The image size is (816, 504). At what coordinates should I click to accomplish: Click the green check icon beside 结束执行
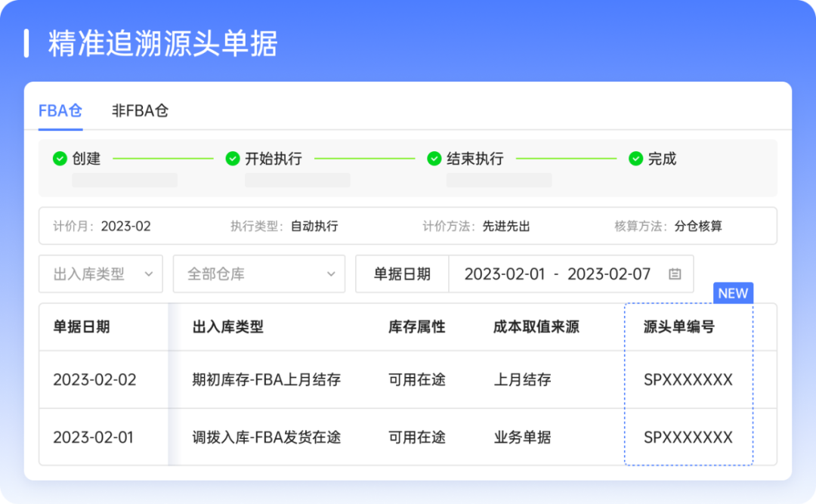pos(433,159)
